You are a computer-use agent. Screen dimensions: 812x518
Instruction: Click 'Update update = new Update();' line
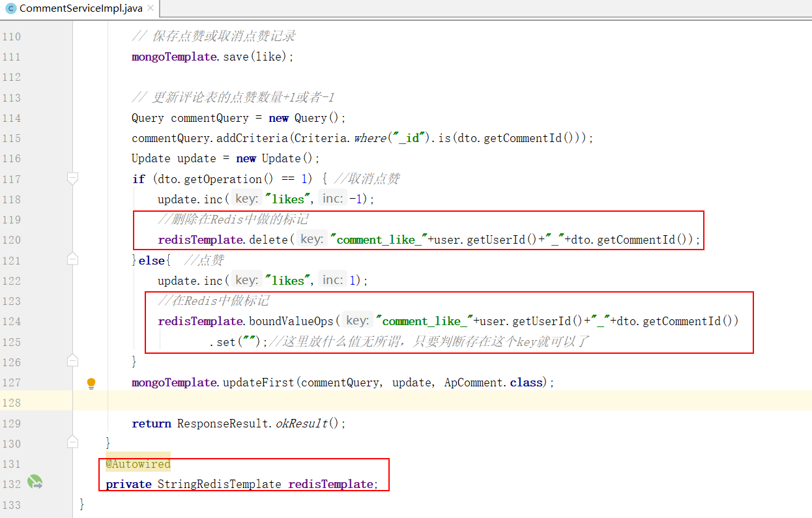coord(225,158)
